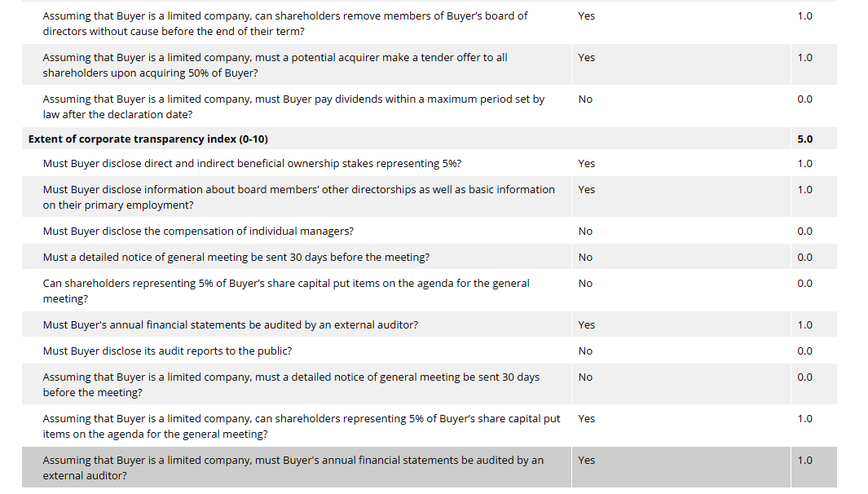Select the 1.0 score for directorships disclosure row
Image resolution: width=868 pixels, height=494 pixels.
[x=804, y=190]
